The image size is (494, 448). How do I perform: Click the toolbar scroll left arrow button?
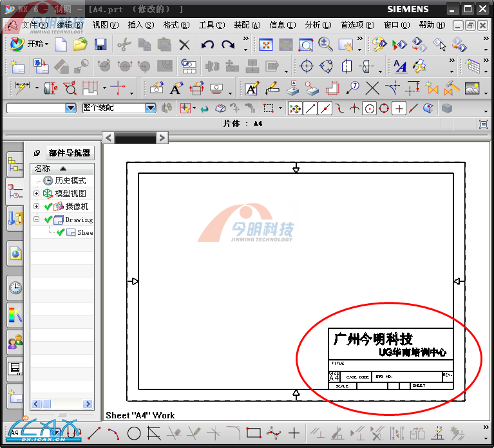pyautogui.click(x=108, y=138)
